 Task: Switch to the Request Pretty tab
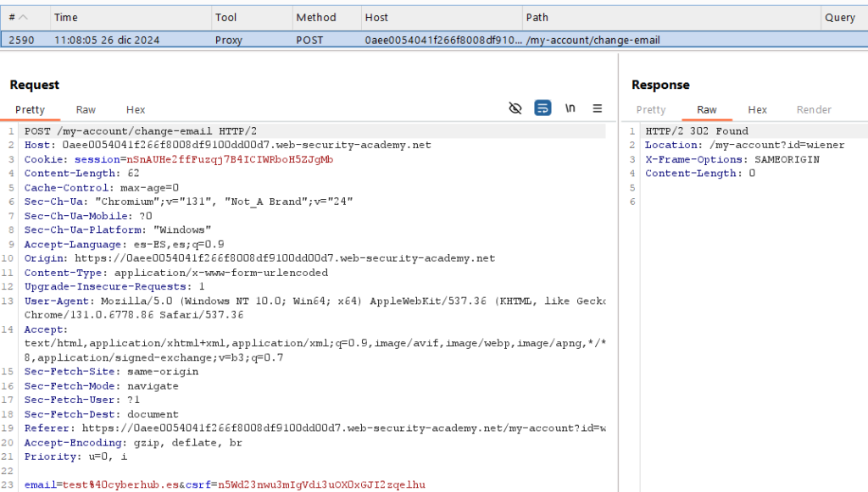click(30, 109)
